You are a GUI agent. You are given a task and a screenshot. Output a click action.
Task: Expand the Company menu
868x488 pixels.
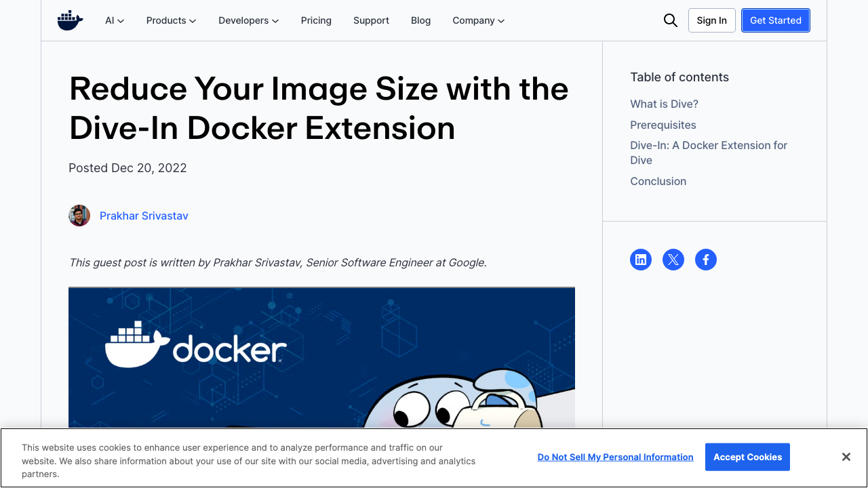click(x=478, y=20)
